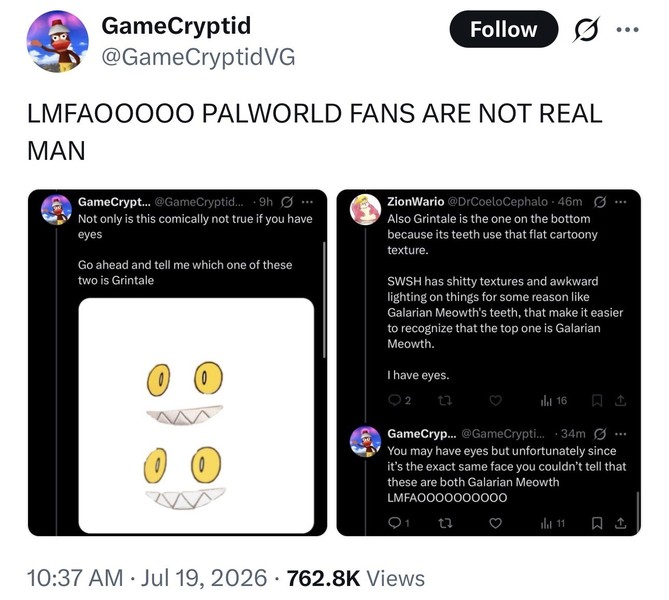The width and height of the screenshot is (669, 600).
Task: Bookmark ZionWario's reply
Action: click(x=597, y=400)
